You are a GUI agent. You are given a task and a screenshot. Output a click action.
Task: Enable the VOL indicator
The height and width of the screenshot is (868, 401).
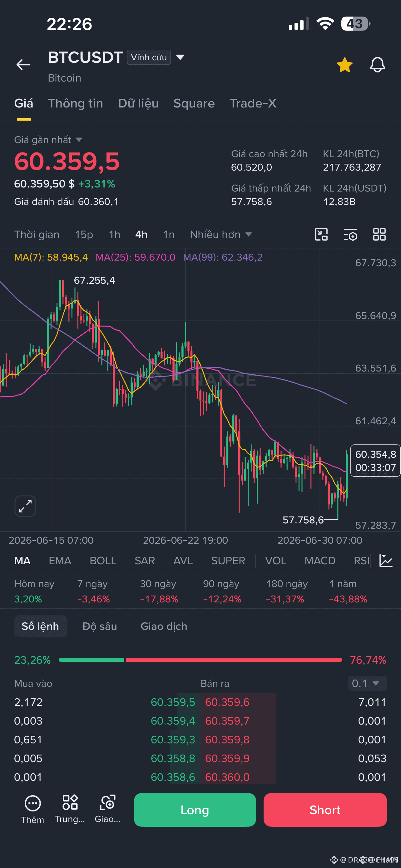[276, 561]
